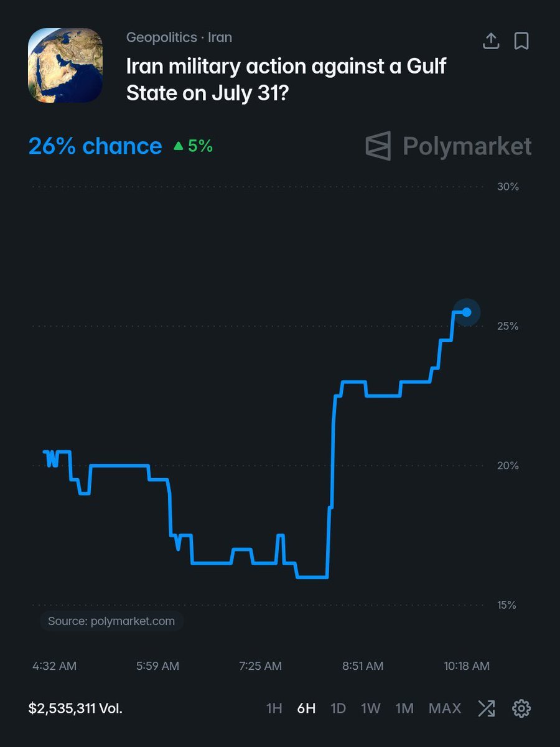This screenshot has height=747, width=560.
Task: Open the Geopolitics category link
Action: pos(161,37)
